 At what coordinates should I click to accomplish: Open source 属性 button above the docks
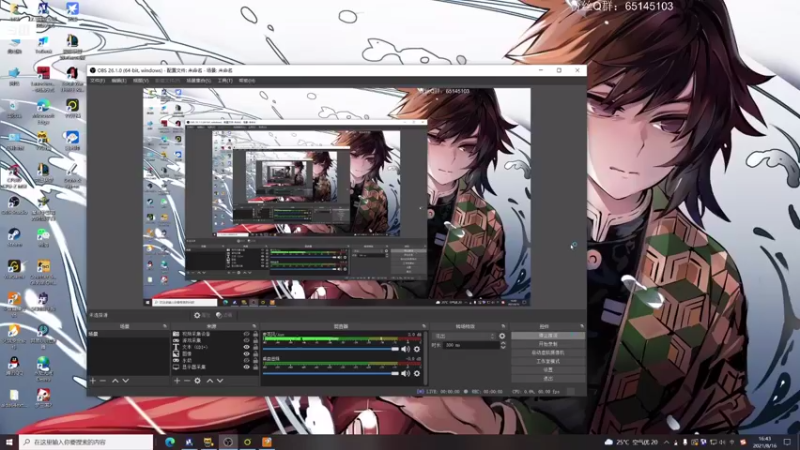[202, 315]
